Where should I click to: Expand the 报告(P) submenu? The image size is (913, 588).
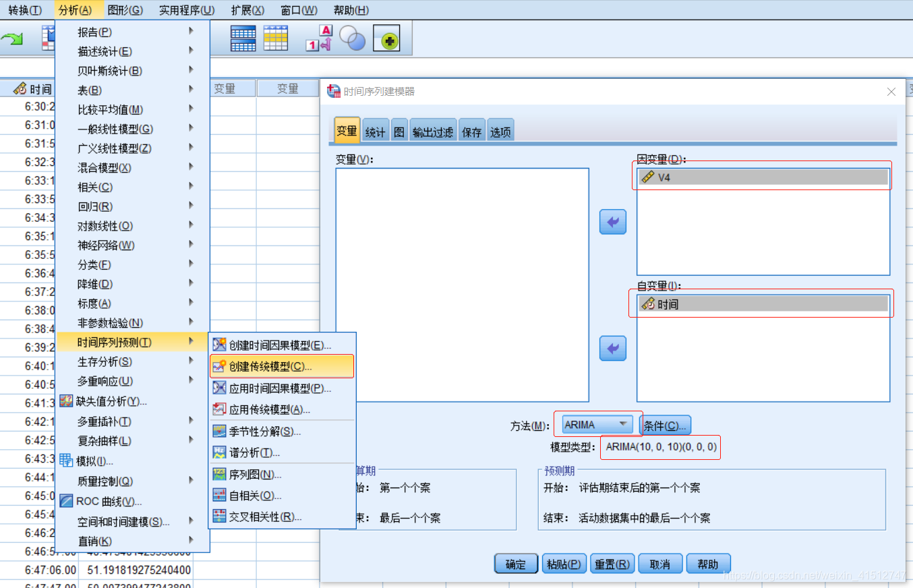point(133,32)
